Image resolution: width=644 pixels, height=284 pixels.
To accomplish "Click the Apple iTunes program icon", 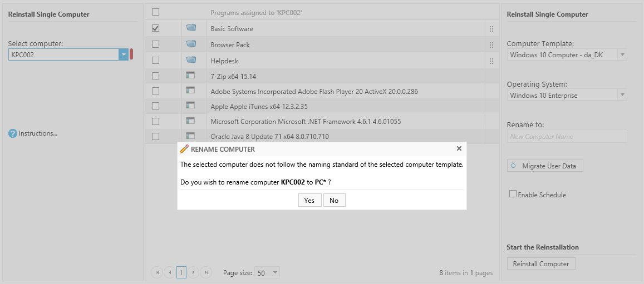I will (x=190, y=105).
